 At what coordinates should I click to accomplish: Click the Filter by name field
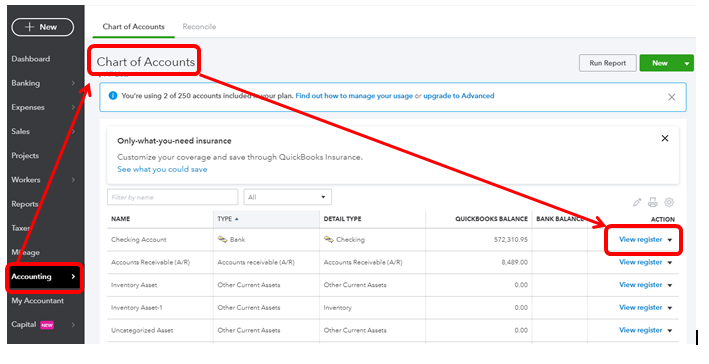(173, 197)
